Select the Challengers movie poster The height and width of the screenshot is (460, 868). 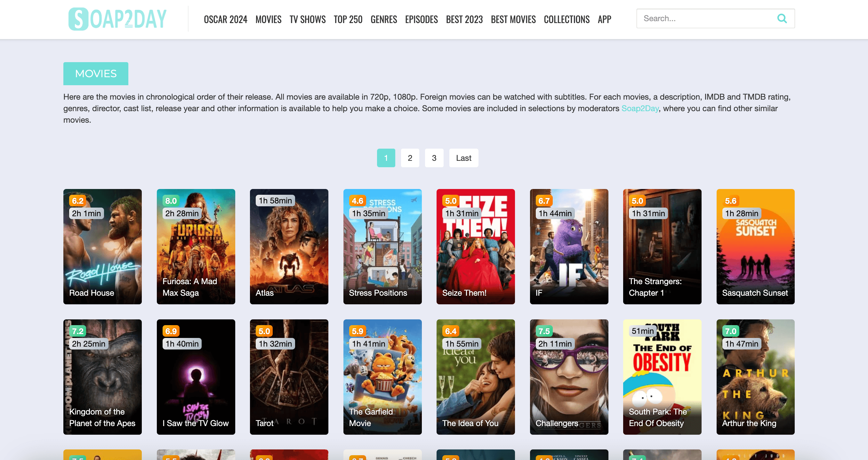(x=569, y=377)
